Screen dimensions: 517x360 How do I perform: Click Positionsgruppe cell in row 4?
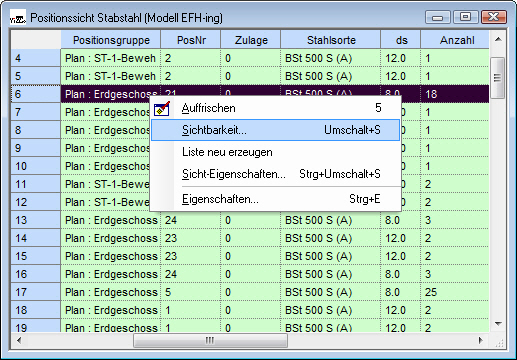[111, 58]
